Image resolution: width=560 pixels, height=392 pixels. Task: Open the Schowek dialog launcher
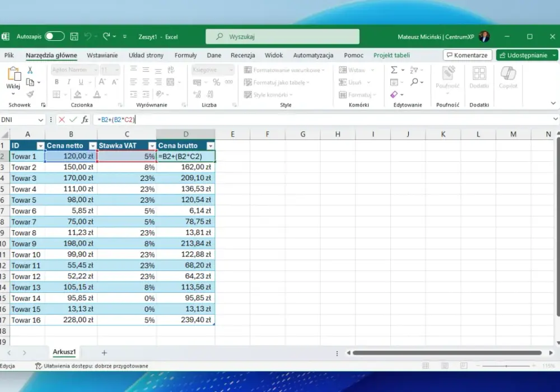[43, 105]
